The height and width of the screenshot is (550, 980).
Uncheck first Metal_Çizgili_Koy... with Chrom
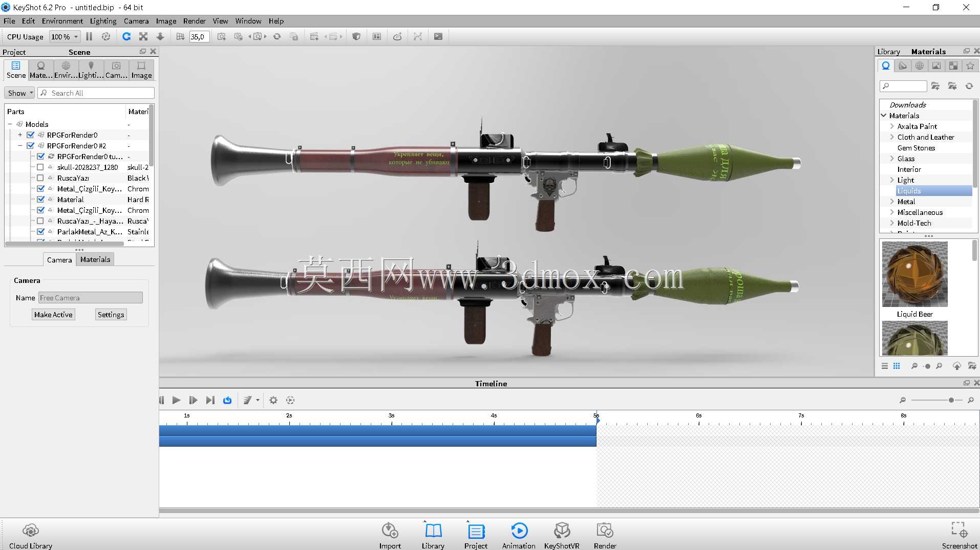40,189
